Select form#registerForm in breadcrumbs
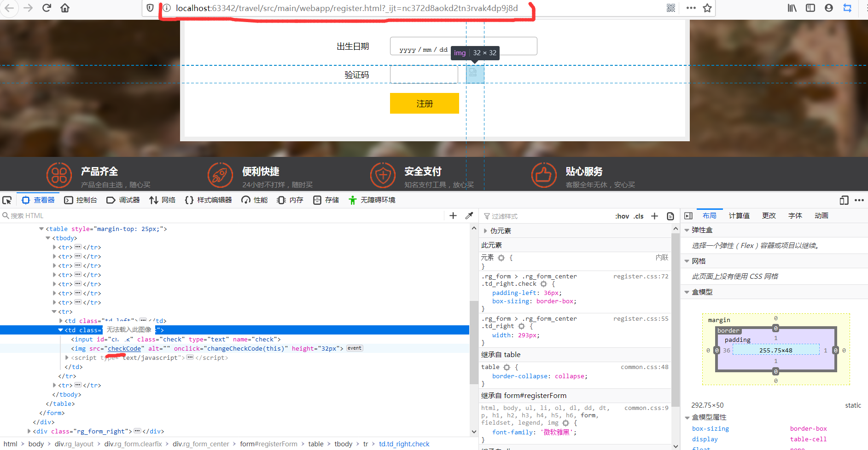 [268, 444]
